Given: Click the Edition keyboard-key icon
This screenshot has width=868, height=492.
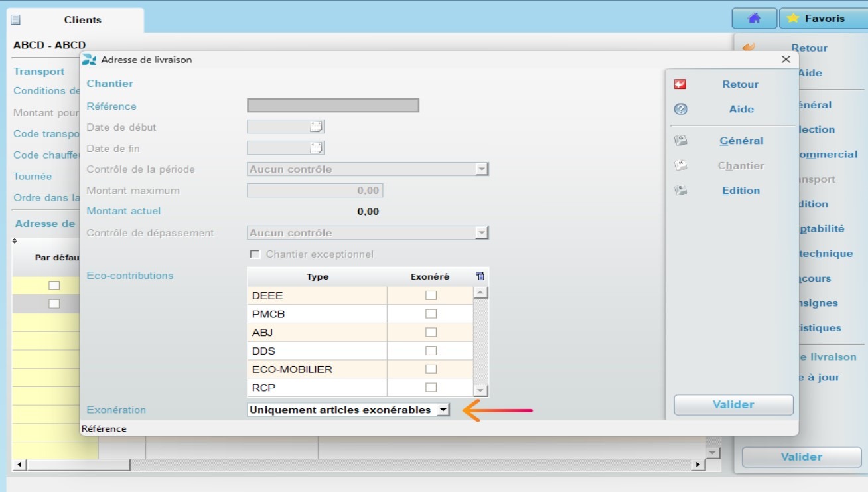Looking at the screenshot, I should click(680, 190).
